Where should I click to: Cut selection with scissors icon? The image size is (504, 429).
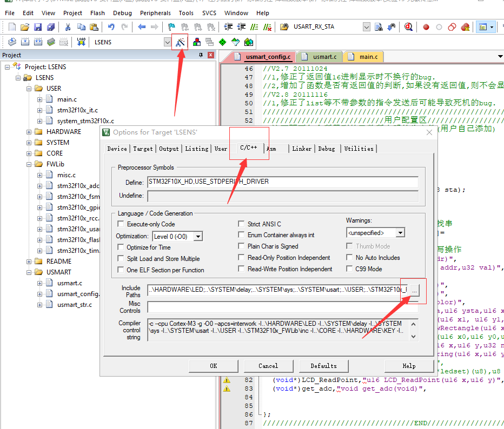click(68, 27)
